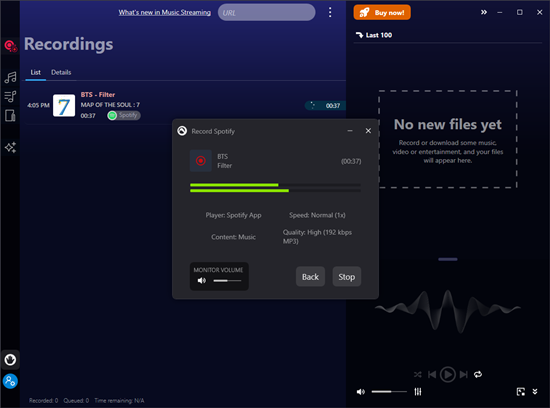Click the Recorded: 0 status text

click(x=43, y=400)
